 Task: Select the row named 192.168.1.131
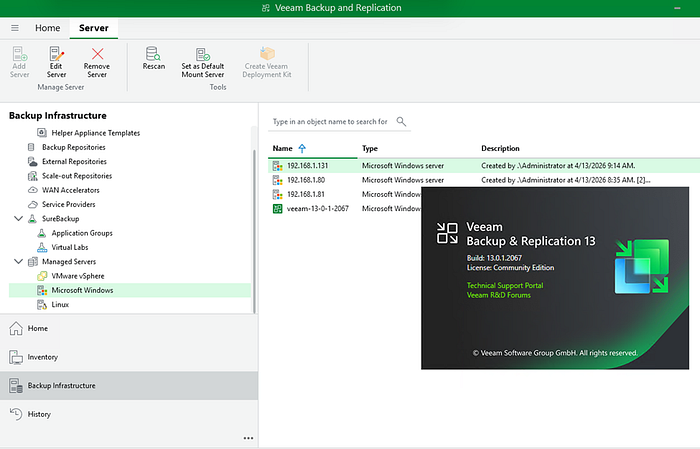pyautogui.click(x=483, y=166)
